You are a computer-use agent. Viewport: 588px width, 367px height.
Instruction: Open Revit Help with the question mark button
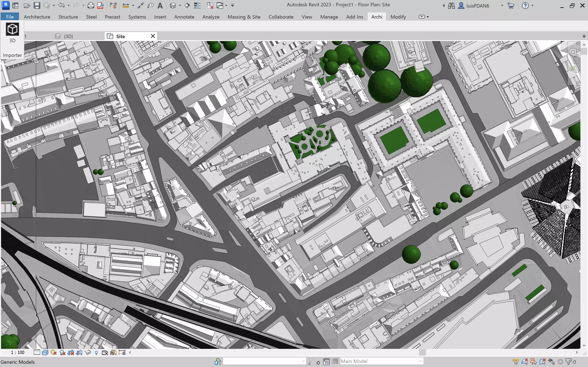tap(526, 5)
